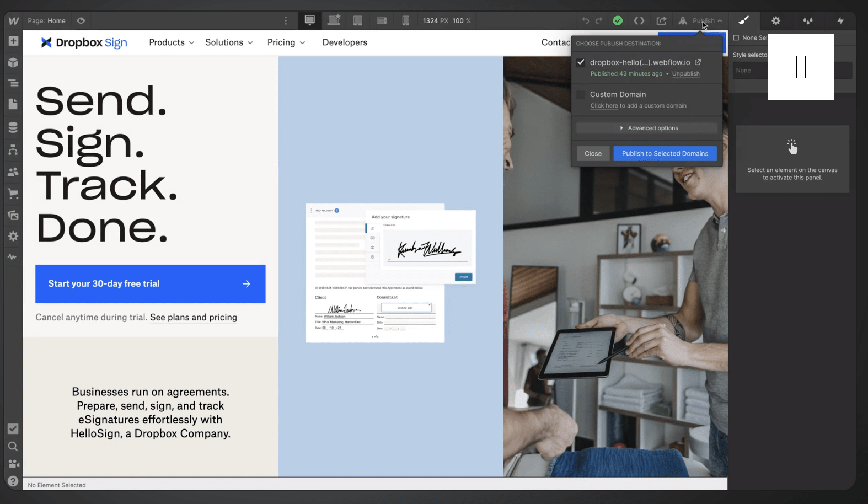Open the Navigator panel
This screenshot has height=504, width=868.
point(13,83)
